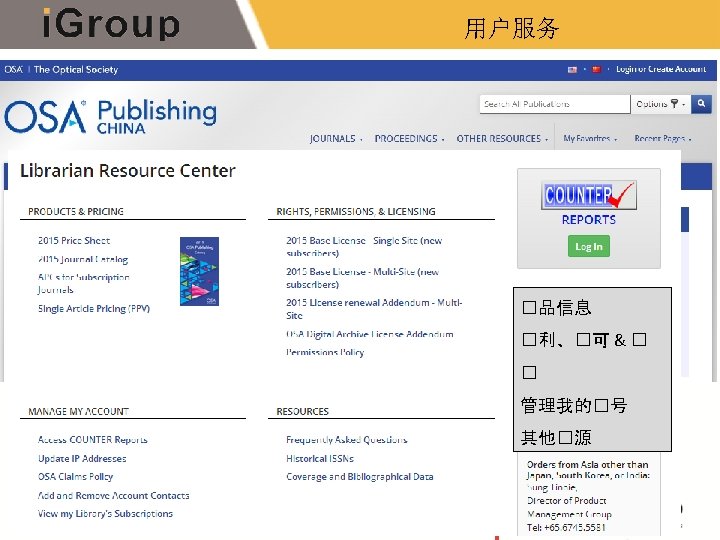
Task: Expand the OTHER RESOURCES menu
Action: click(502, 139)
